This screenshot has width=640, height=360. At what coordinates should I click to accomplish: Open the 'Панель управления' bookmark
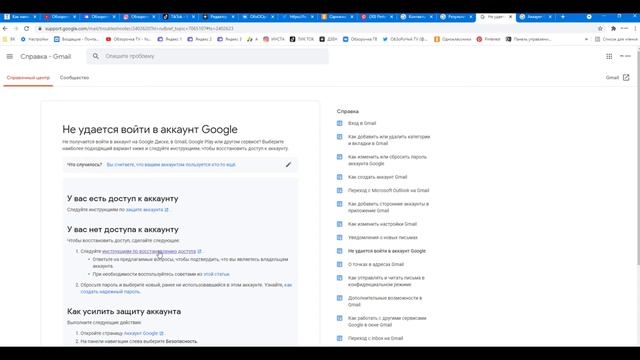528,39
